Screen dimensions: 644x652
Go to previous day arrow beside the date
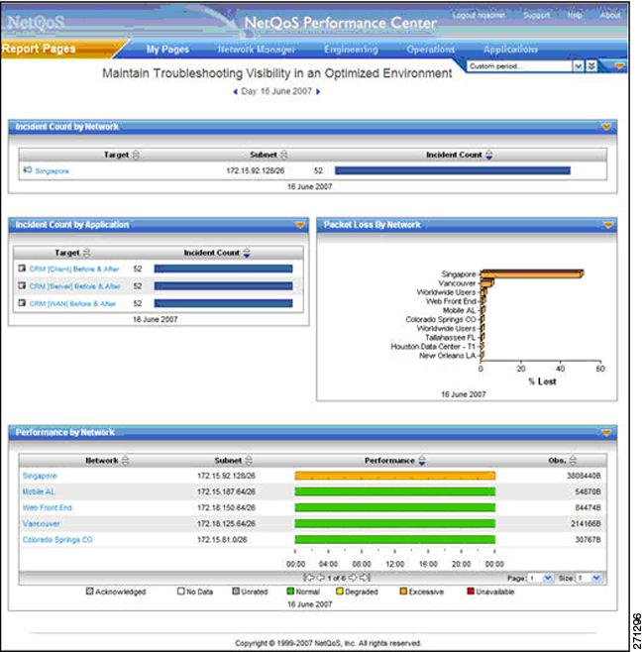[236, 91]
